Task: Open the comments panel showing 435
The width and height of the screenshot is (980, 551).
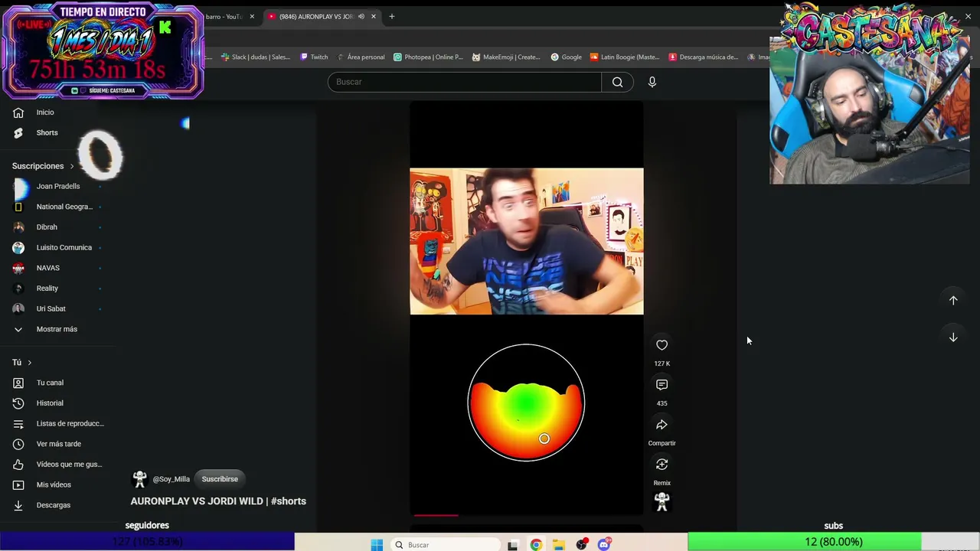Action: click(661, 385)
